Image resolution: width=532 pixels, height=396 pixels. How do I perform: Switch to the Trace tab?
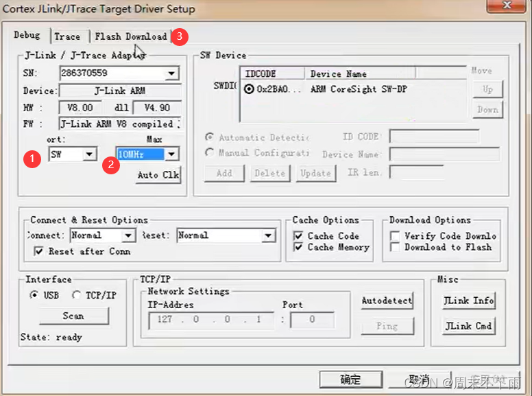pos(67,36)
